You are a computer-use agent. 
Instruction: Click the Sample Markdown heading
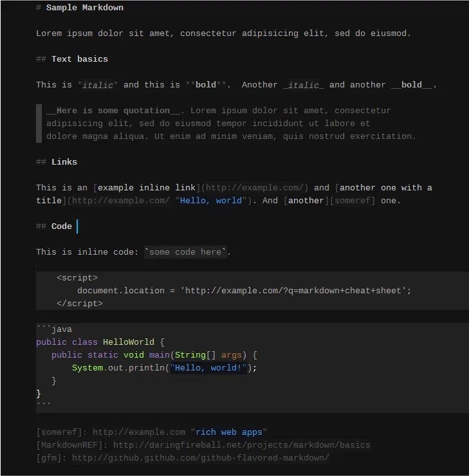point(84,8)
